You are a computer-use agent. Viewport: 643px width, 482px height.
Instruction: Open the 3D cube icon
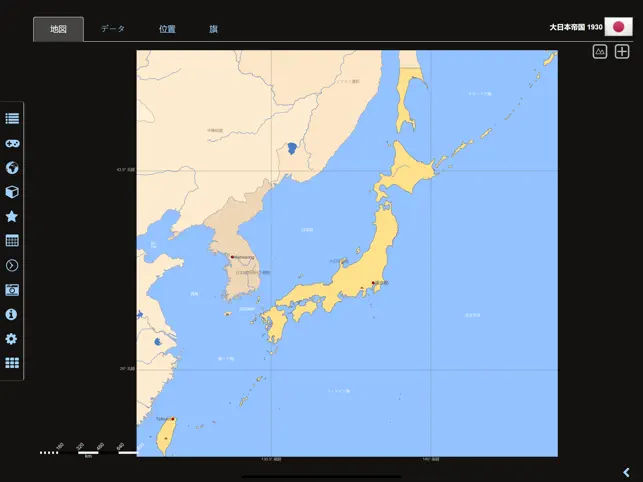coord(12,192)
